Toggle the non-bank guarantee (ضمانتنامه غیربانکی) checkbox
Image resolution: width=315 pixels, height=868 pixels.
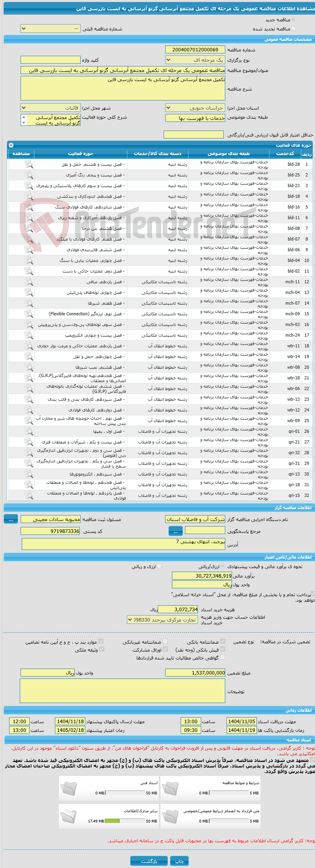(165, 641)
